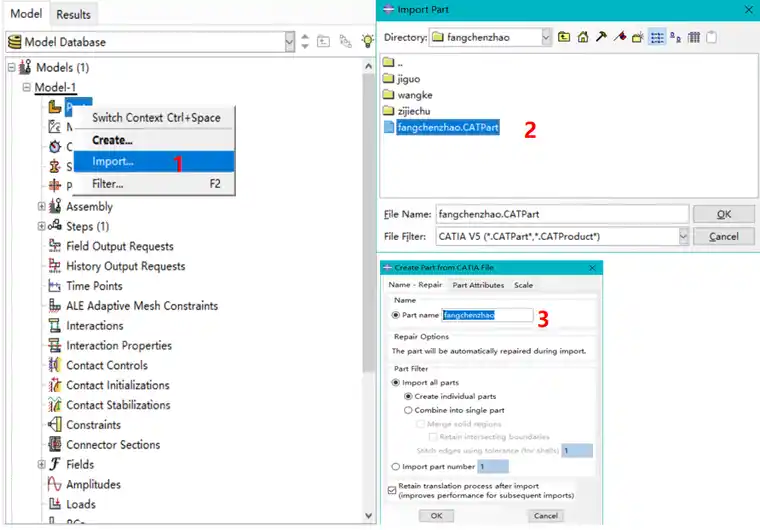Click the ALE Adaptive Mesh Constraints icon

(55, 305)
